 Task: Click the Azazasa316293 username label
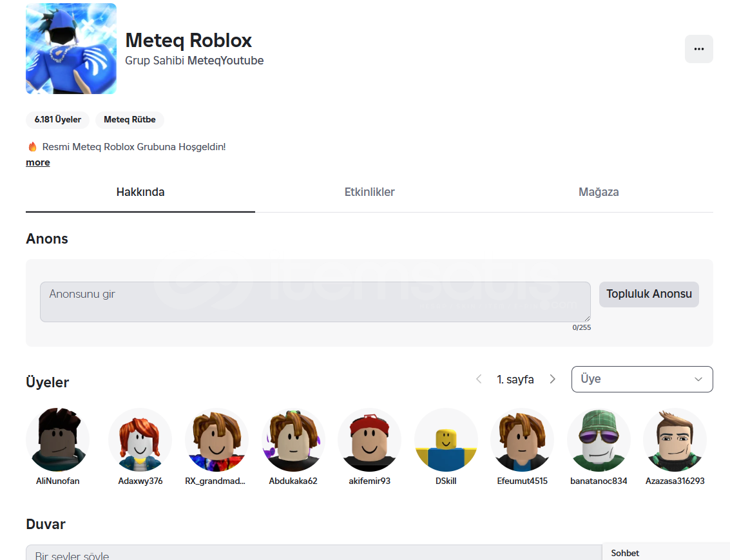coord(675,481)
